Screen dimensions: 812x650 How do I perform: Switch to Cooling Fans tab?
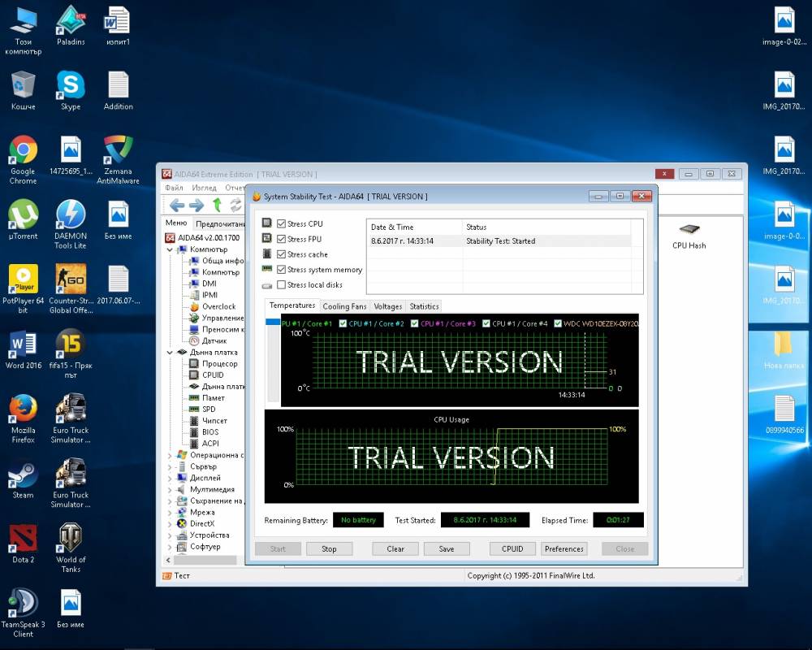point(344,306)
